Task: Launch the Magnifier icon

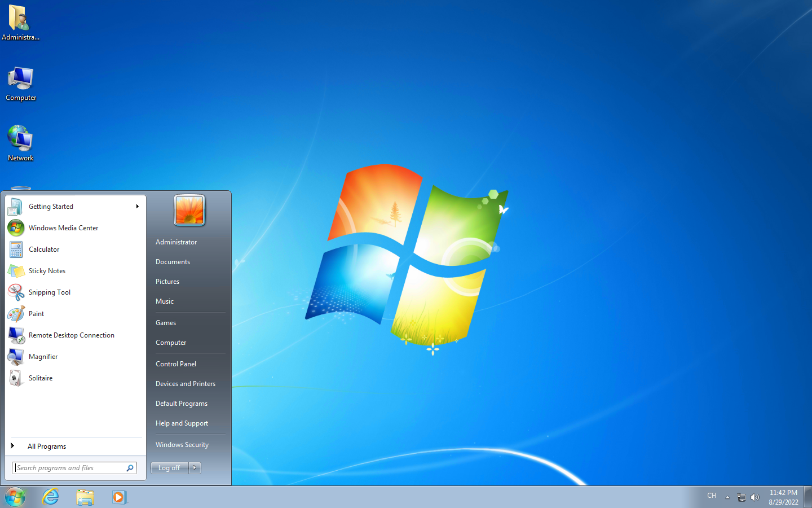Action: [x=16, y=357]
